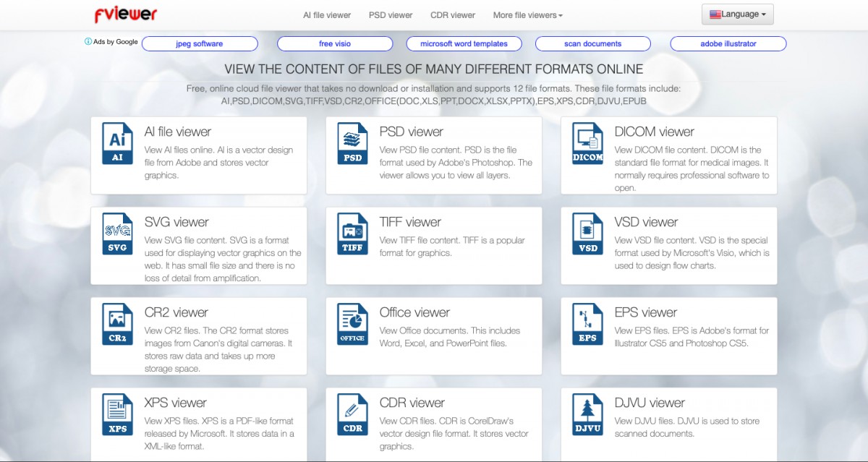Open the OFFICE file icon

352,324
